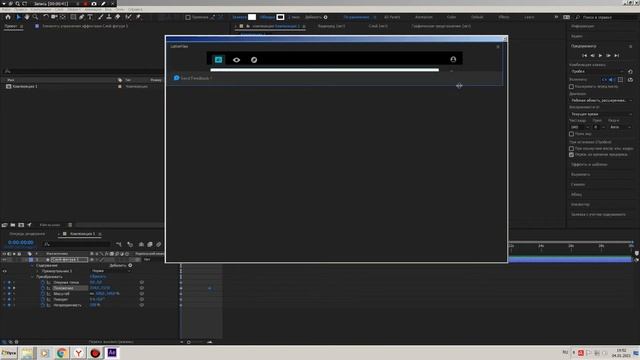The width and height of the screenshot is (640, 360).
Task: Delete the selected project item with the trash icon
Action: pyautogui.click(x=70, y=225)
